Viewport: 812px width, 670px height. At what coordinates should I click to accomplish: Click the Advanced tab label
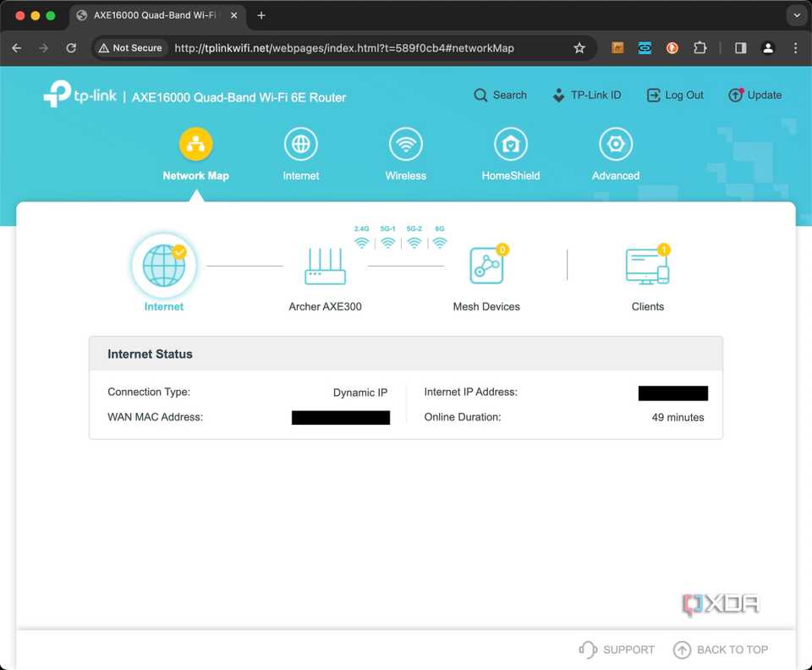616,175
